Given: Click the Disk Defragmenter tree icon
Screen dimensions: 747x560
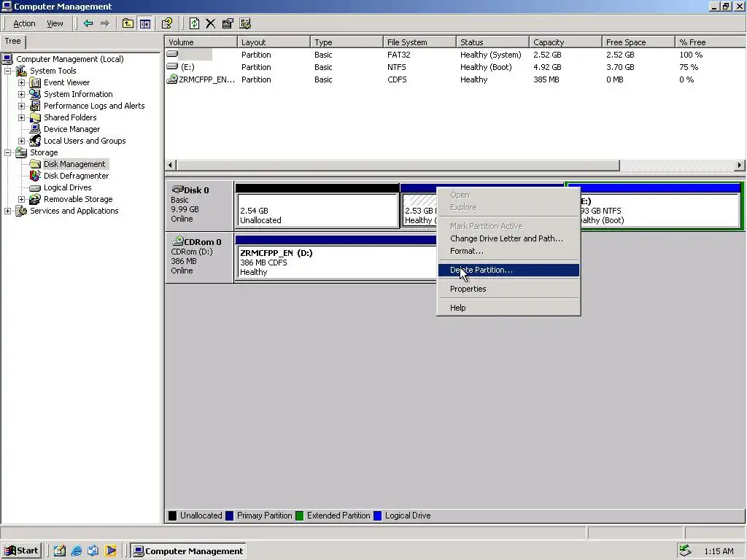Looking at the screenshot, I should pyautogui.click(x=35, y=176).
